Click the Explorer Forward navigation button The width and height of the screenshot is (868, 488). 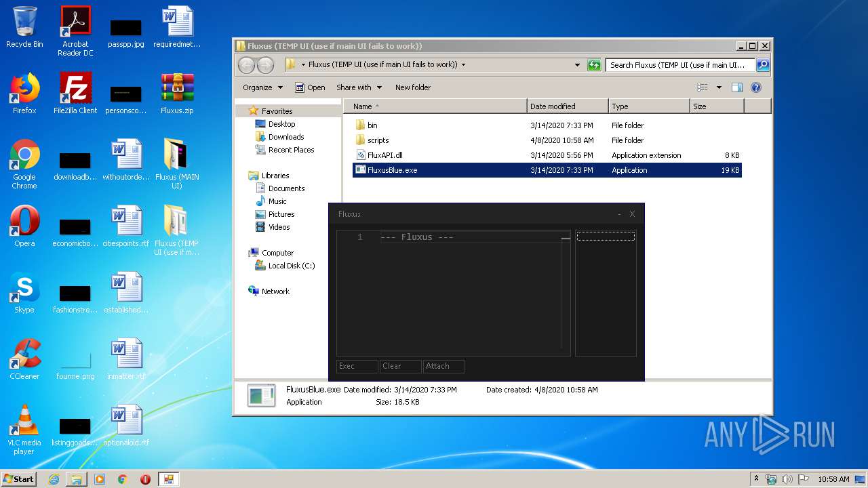(x=266, y=65)
